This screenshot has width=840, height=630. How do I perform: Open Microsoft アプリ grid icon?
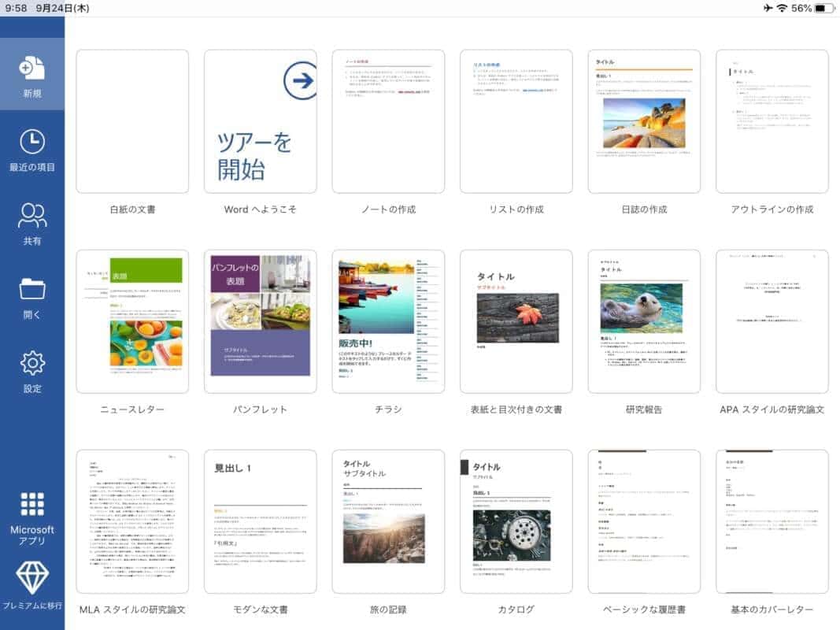pyautogui.click(x=32, y=503)
